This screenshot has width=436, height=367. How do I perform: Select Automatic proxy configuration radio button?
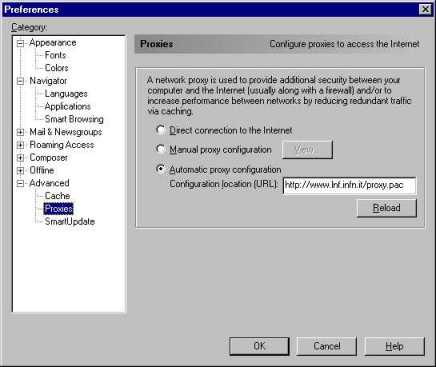click(161, 169)
